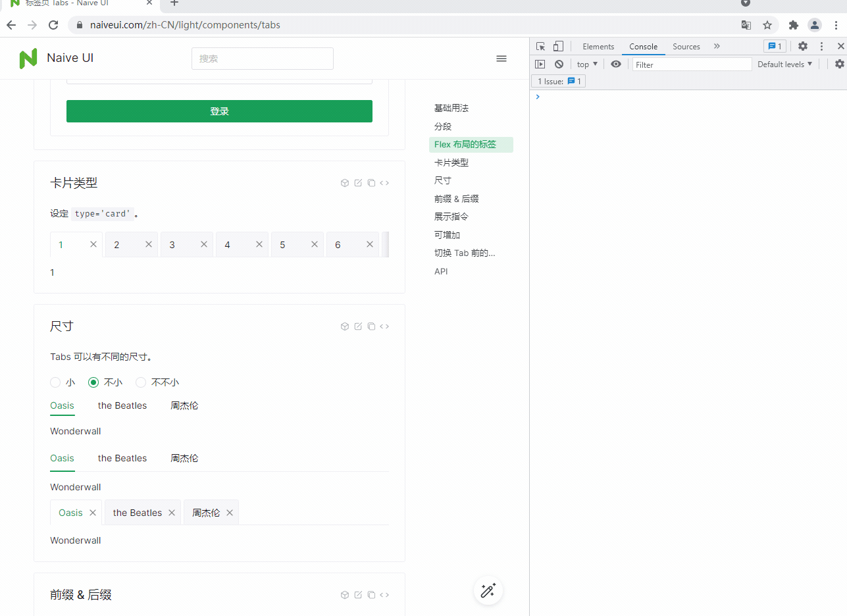Navigate to the API section in the sidebar
Viewport: 847px width, 616px height.
tap(441, 270)
